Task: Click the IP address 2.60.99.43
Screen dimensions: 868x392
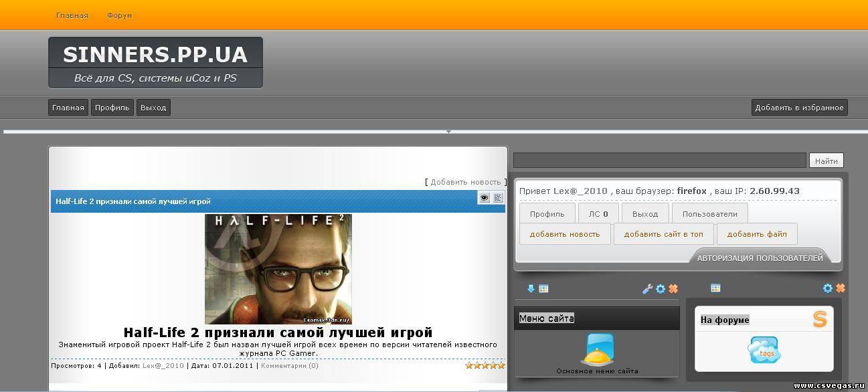Action: (774, 191)
